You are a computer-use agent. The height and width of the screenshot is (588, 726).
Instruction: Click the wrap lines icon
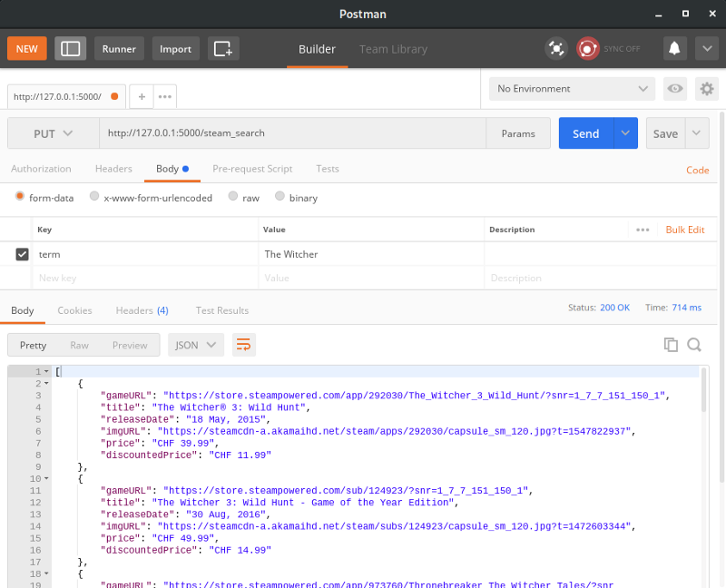point(243,345)
